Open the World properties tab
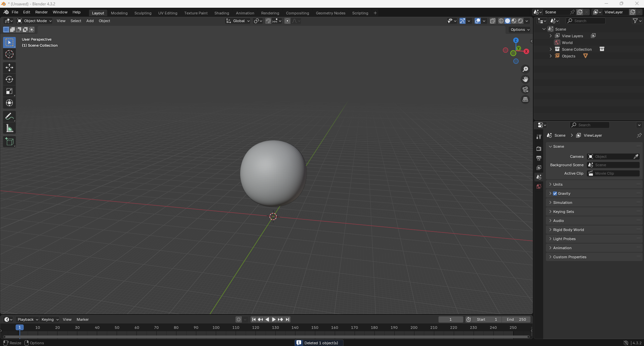Image resolution: width=644 pixels, height=346 pixels. (x=539, y=187)
